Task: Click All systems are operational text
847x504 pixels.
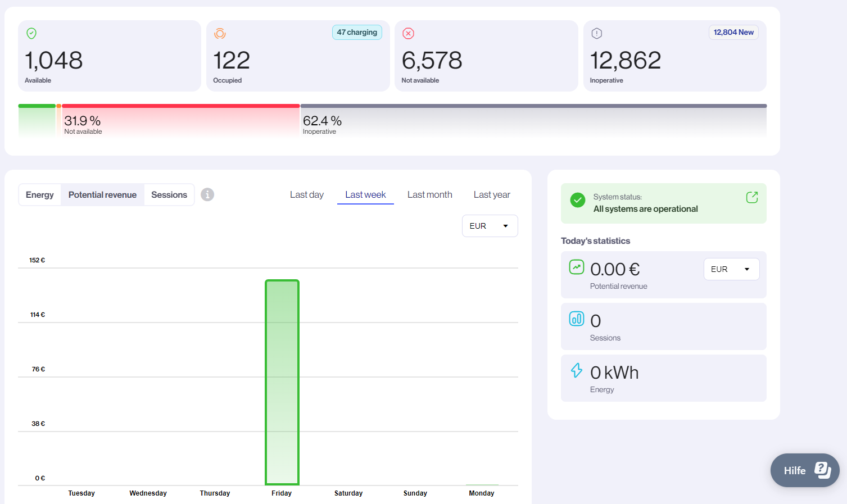Action: coord(646,209)
